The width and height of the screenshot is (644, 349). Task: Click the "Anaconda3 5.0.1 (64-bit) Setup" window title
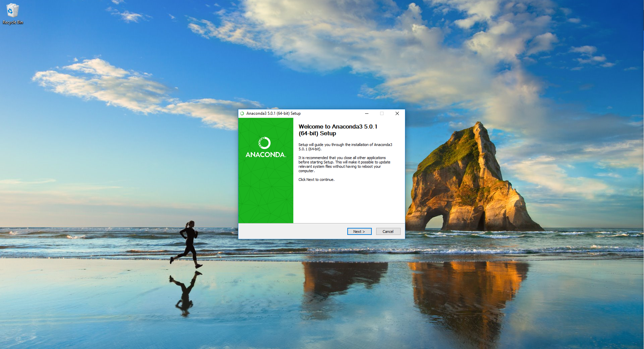pyautogui.click(x=273, y=113)
